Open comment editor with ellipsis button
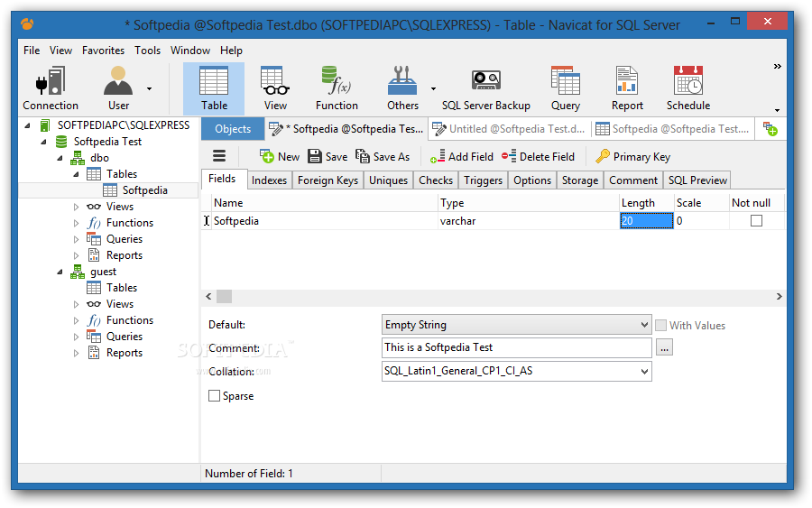 pos(664,347)
